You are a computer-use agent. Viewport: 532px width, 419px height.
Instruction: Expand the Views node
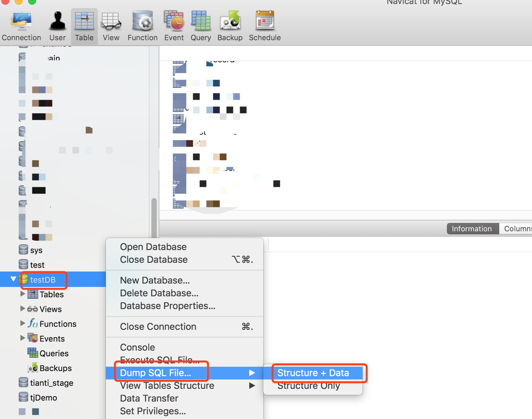pos(23,308)
